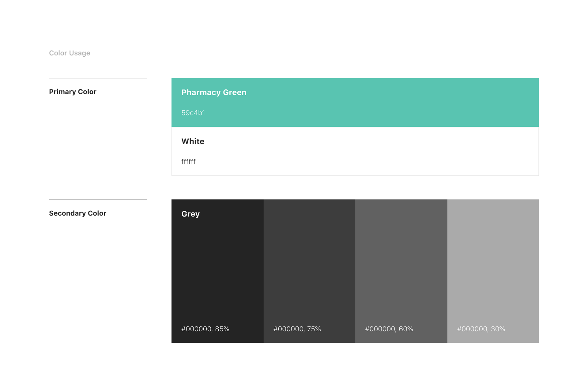
Task: Click the divider line above Secondary Color
Action: [98, 200]
